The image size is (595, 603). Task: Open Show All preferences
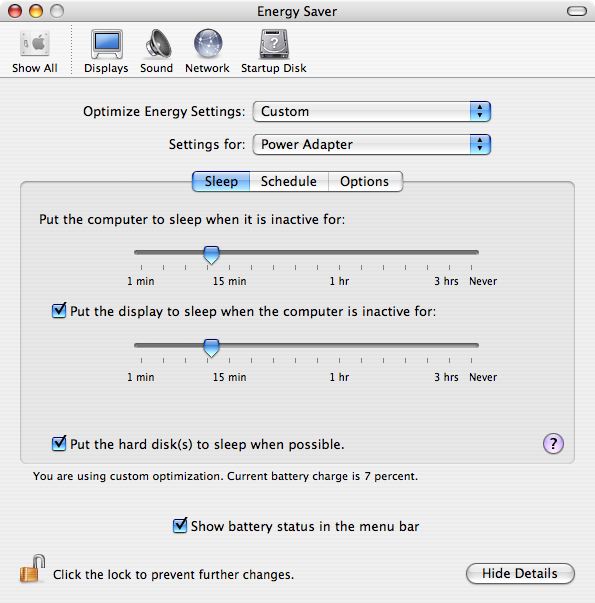35,52
